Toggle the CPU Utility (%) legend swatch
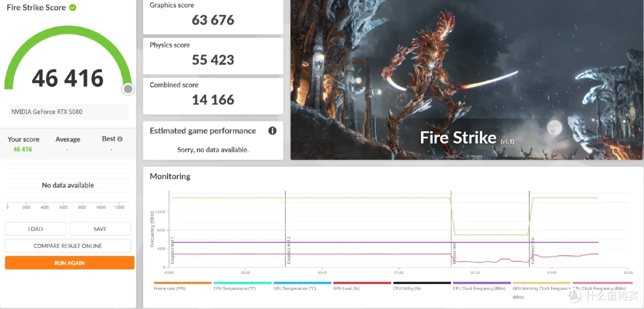Viewport: 644px width, 309px height. coord(422,283)
